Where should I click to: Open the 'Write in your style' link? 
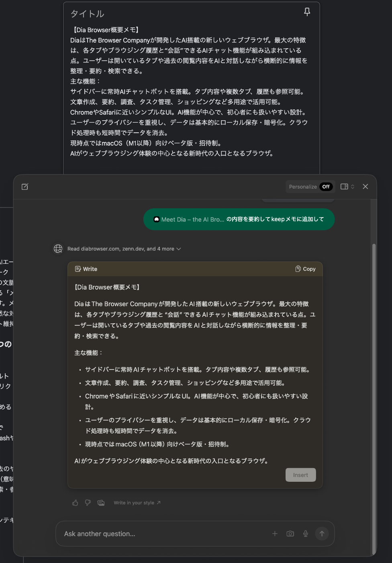coord(137,503)
